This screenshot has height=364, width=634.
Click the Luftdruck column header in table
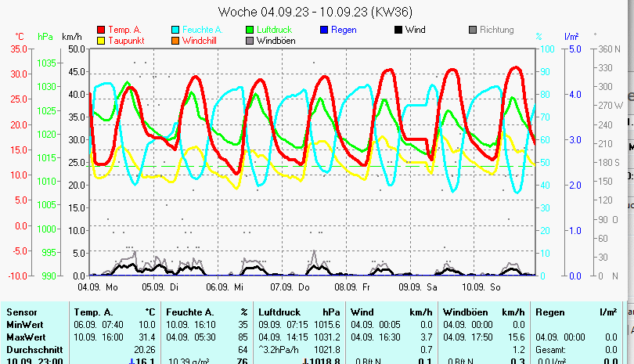tap(278, 312)
